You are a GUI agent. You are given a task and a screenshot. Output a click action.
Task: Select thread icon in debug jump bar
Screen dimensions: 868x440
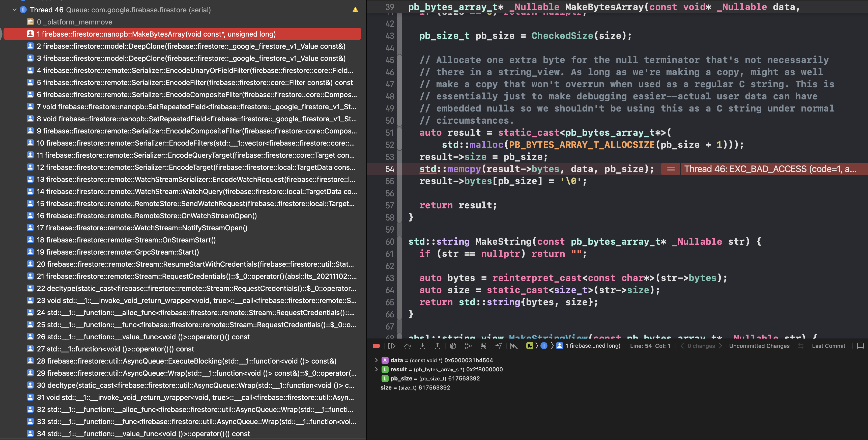pos(544,346)
